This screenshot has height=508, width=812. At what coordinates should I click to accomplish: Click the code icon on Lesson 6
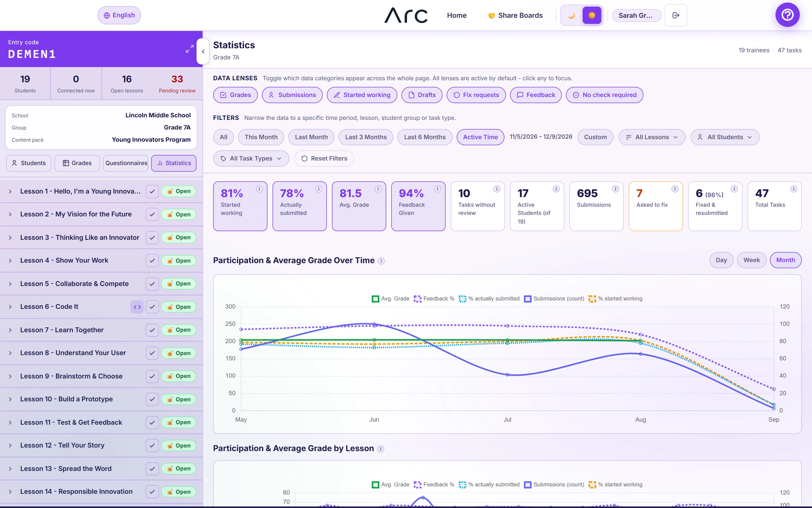137,307
